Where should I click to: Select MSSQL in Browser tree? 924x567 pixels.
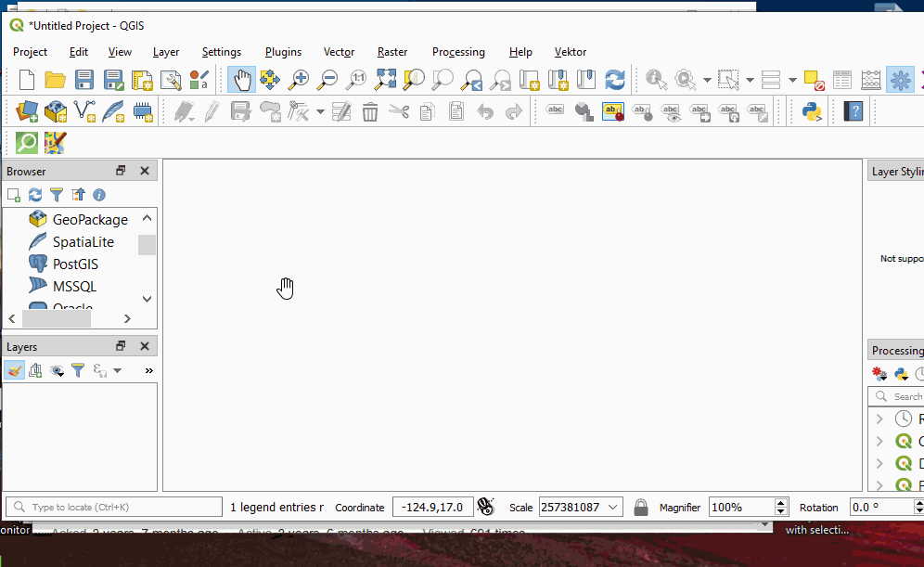(74, 287)
